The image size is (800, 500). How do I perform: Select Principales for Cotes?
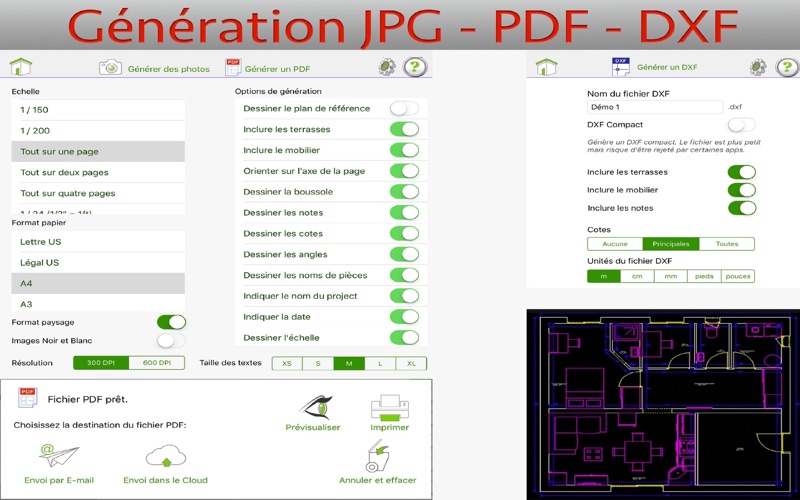pos(671,244)
